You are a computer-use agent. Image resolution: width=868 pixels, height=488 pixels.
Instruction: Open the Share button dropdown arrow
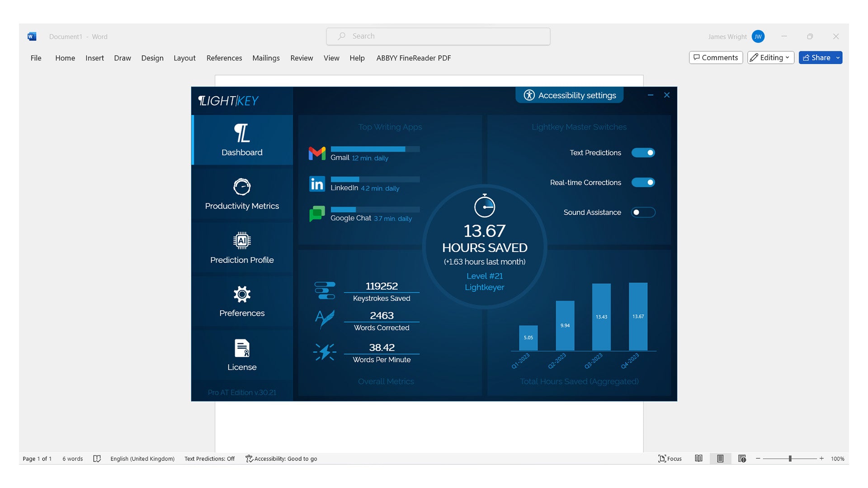(x=838, y=57)
